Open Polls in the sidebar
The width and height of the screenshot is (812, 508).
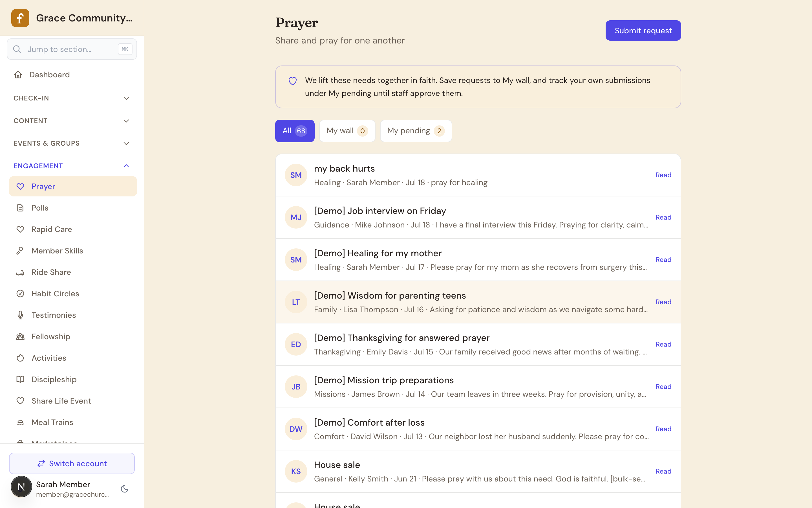(x=73, y=208)
